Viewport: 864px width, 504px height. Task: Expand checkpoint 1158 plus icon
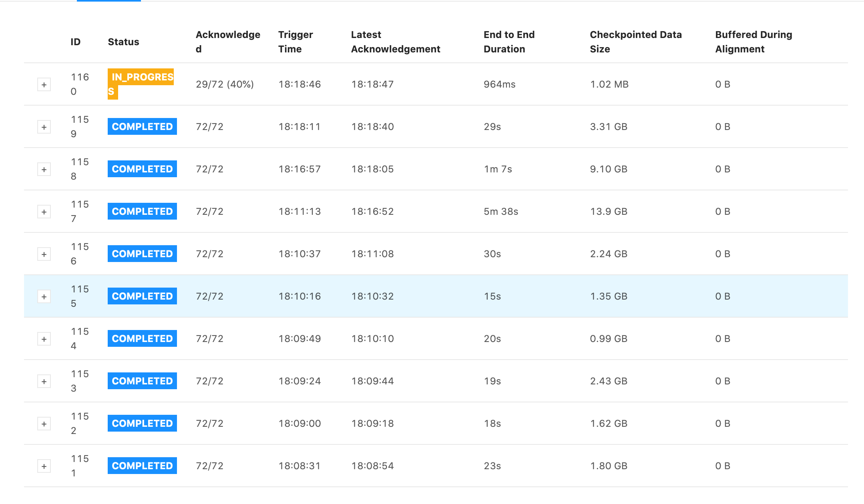pos(44,170)
